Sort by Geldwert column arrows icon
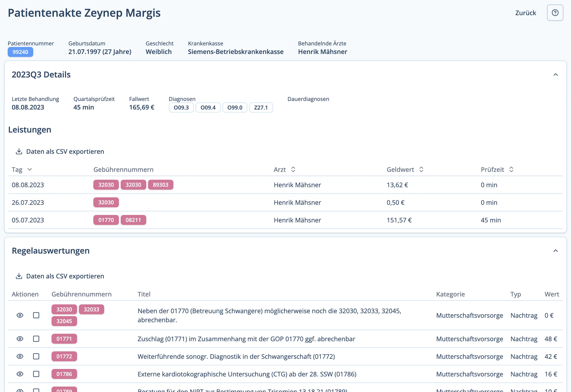This screenshot has width=571, height=392. point(421,169)
